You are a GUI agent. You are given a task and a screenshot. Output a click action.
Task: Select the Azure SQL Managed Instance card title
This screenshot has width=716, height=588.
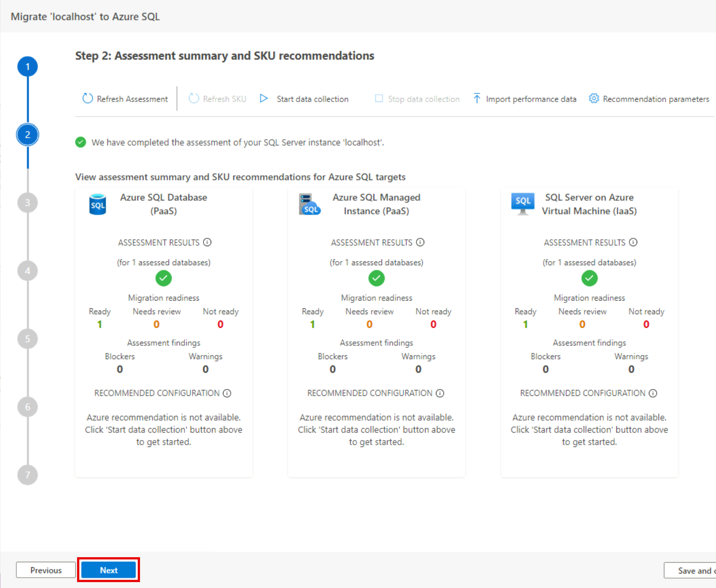pyautogui.click(x=376, y=204)
